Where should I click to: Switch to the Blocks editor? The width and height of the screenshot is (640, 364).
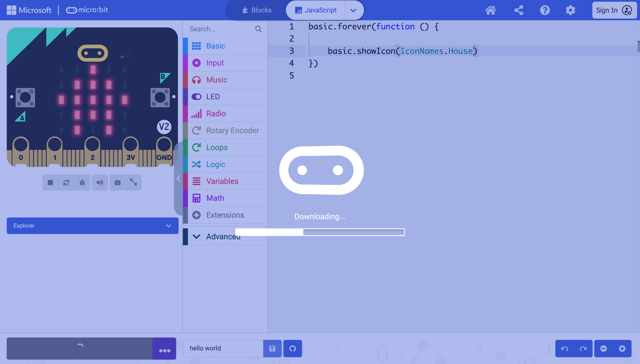click(257, 10)
